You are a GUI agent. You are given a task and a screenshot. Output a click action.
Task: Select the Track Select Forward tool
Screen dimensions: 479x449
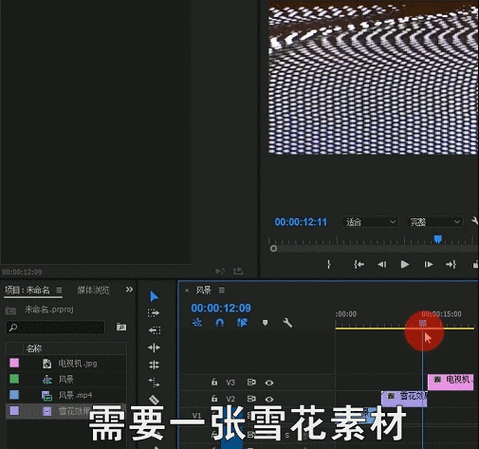point(154,313)
